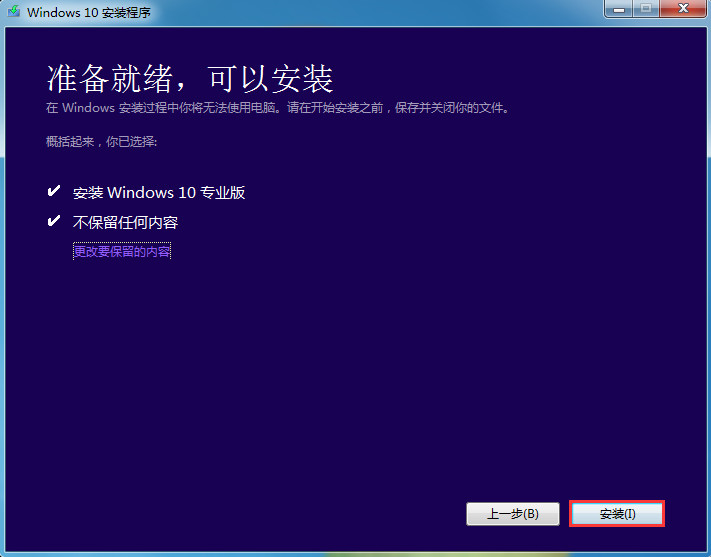
Task: Click the checkmark beside 安装 Windows 10 专业版
Action: click(54, 191)
